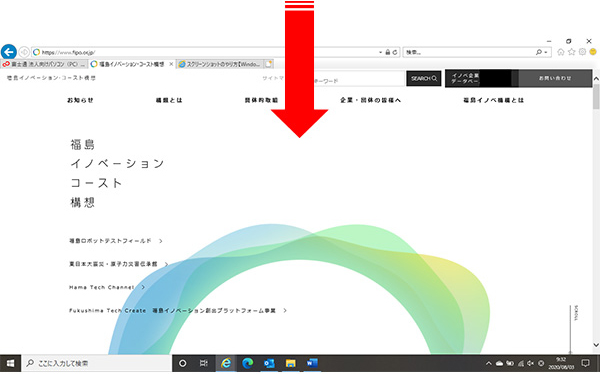Open File Explorer from the taskbar
Viewport: 600px width, 374px height.
click(290, 363)
